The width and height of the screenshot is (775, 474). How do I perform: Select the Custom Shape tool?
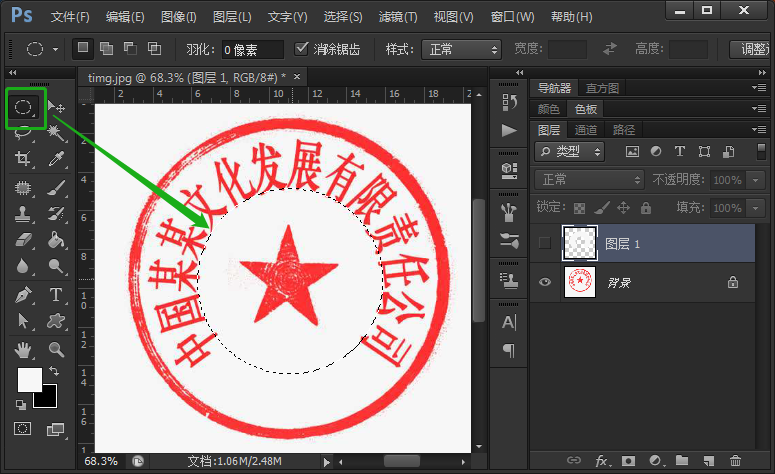click(56, 321)
